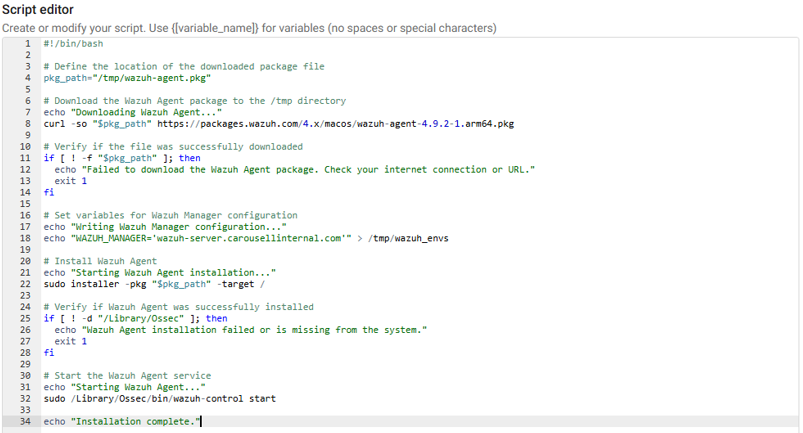This screenshot has height=433, width=803.
Task: Select line number 1 in gutter
Action: click(28, 44)
